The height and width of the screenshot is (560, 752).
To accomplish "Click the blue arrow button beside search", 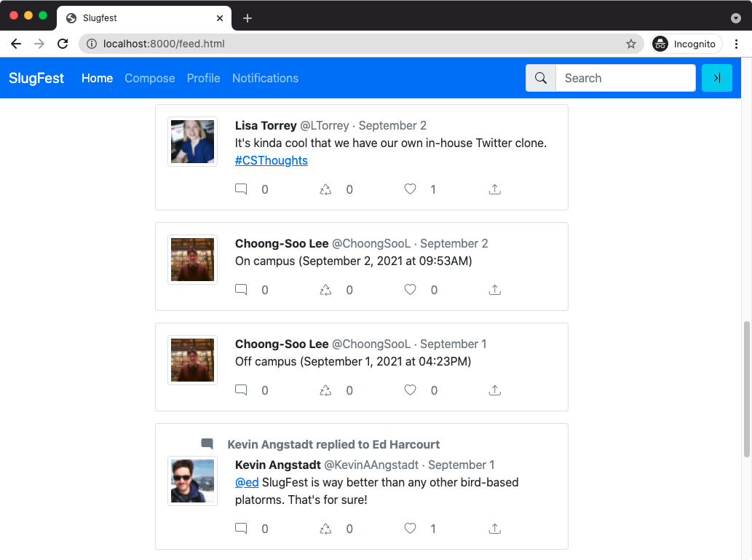I will [717, 78].
